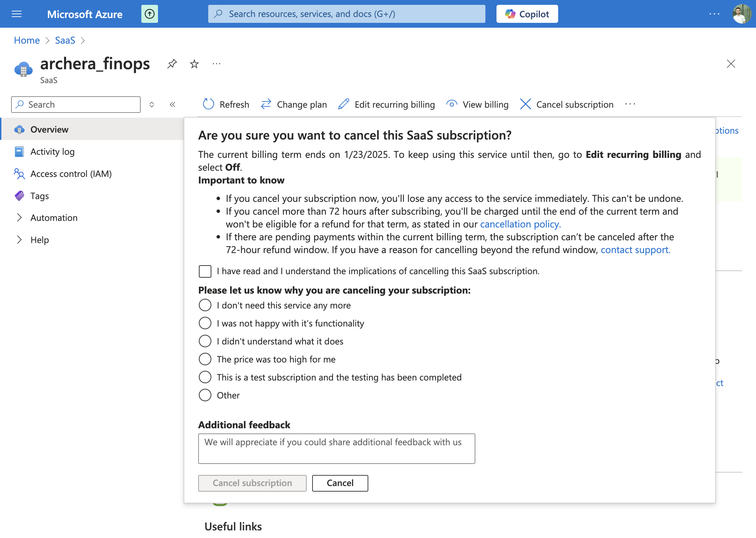
Task: Open Copilot
Action: point(527,14)
